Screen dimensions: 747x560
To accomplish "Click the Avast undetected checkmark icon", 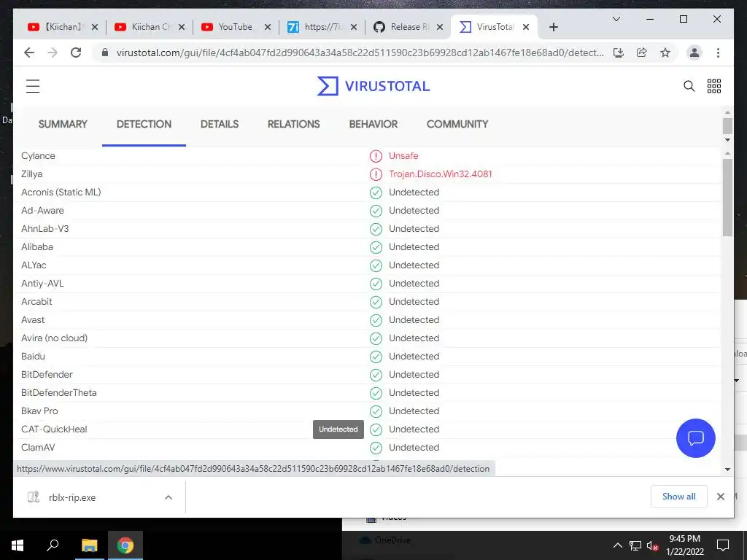I will tap(376, 320).
